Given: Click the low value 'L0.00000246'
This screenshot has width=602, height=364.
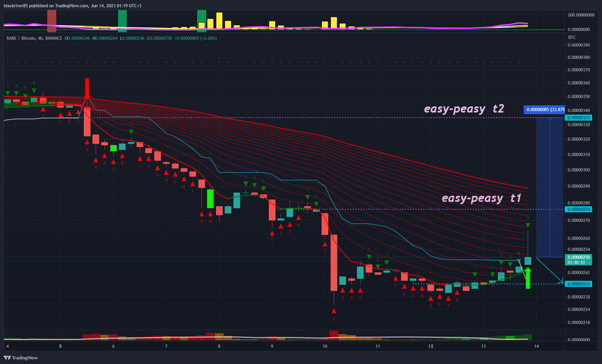Looking at the screenshot, I should (132, 38).
